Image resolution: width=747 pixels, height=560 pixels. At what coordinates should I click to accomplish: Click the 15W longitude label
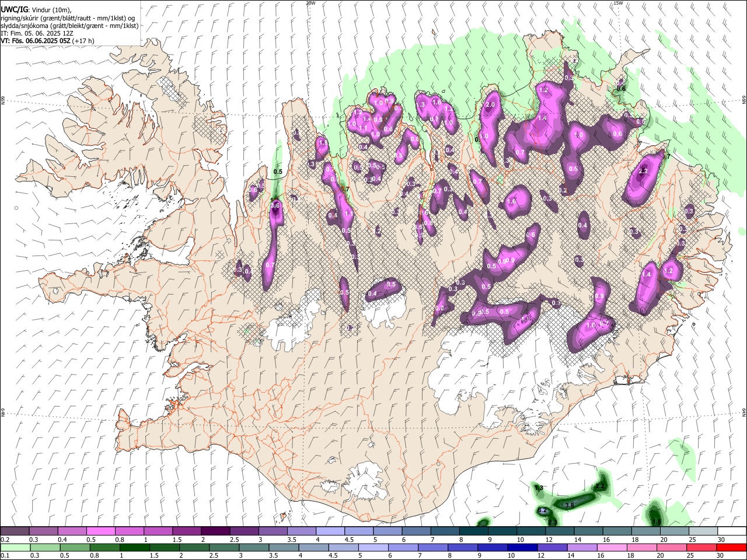coord(618,3)
